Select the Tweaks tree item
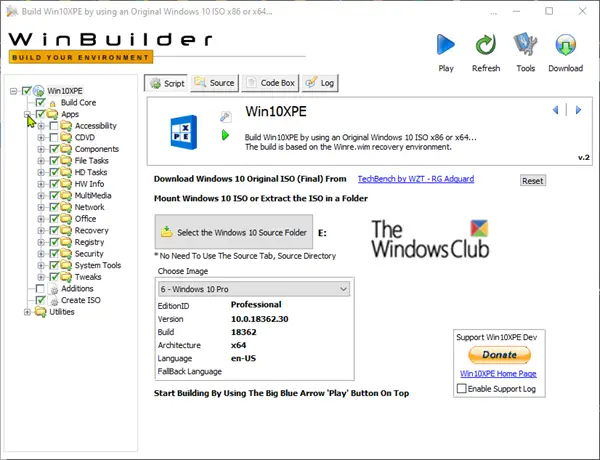This screenshot has height=460, width=600. (x=88, y=277)
